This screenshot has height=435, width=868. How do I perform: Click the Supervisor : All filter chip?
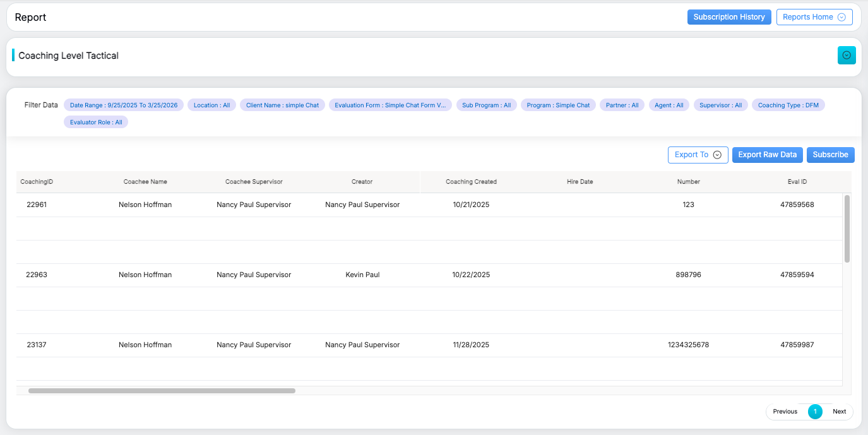pos(720,105)
